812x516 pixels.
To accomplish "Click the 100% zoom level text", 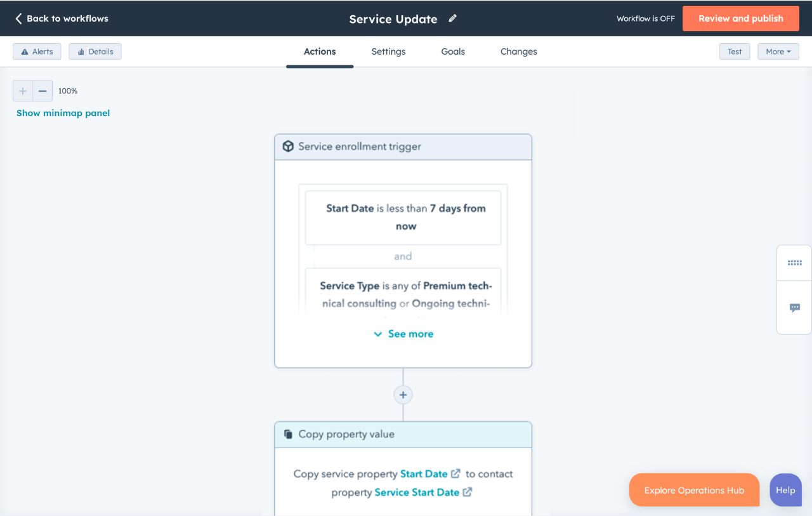I will (x=68, y=91).
